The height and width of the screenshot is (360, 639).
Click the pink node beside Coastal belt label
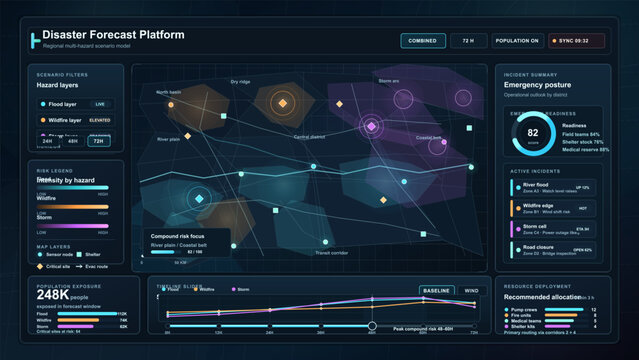[x=444, y=142]
